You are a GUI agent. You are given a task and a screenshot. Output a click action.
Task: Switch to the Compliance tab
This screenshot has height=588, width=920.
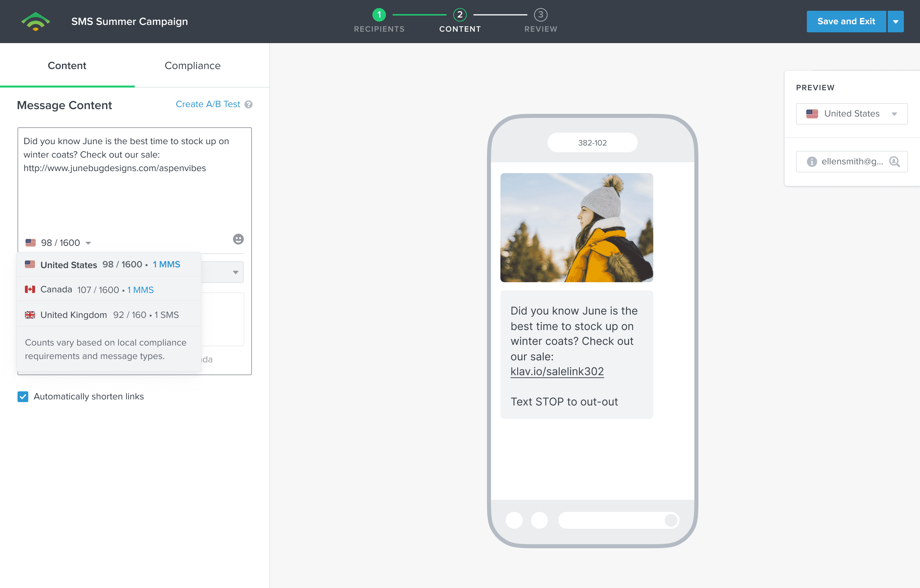pyautogui.click(x=193, y=65)
